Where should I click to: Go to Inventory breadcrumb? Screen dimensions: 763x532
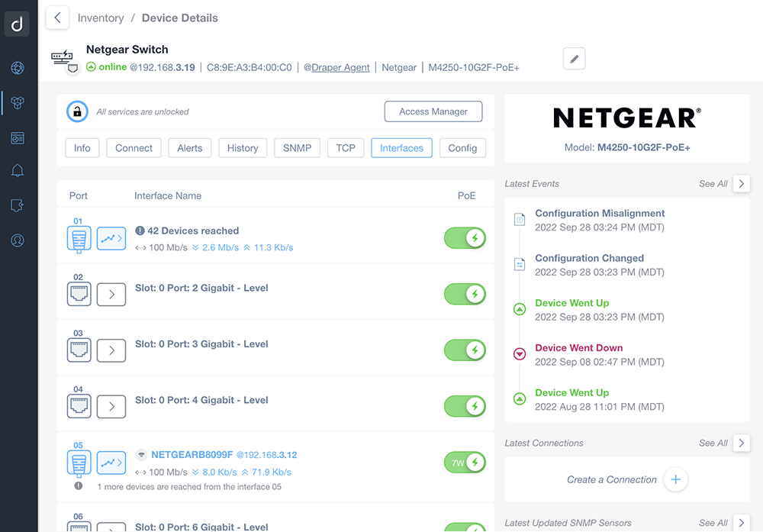pyautogui.click(x=101, y=18)
